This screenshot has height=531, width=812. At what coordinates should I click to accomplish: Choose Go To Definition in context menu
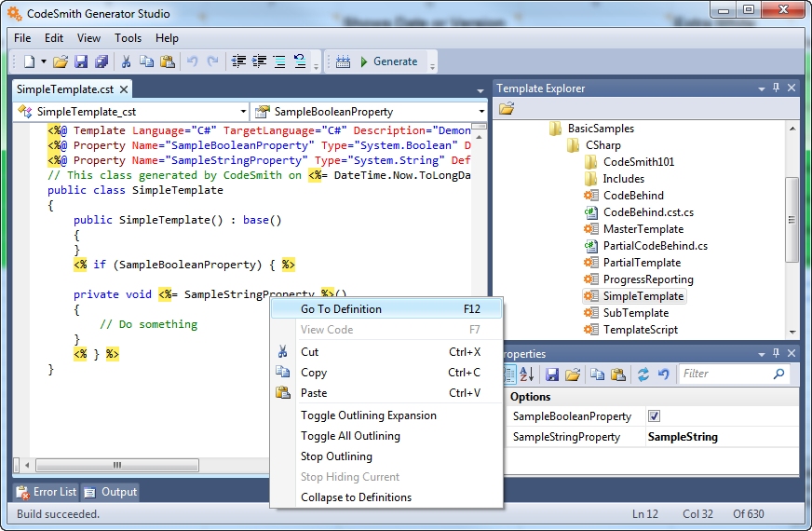tap(386, 309)
